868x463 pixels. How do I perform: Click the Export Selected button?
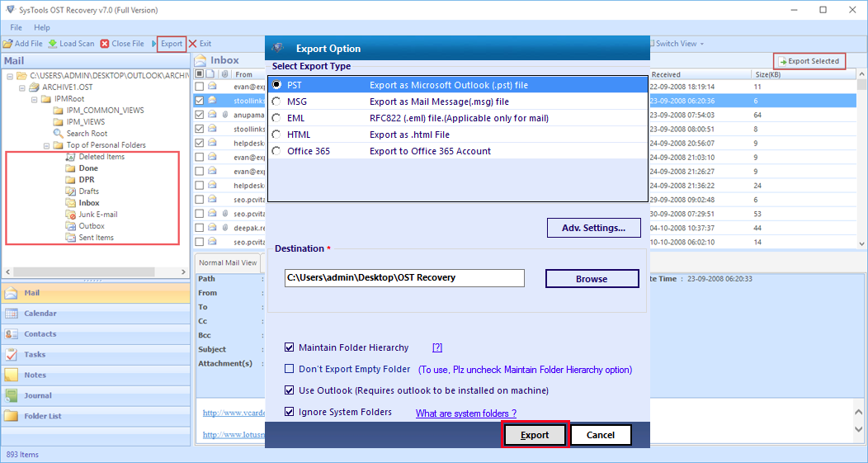pyautogui.click(x=809, y=61)
